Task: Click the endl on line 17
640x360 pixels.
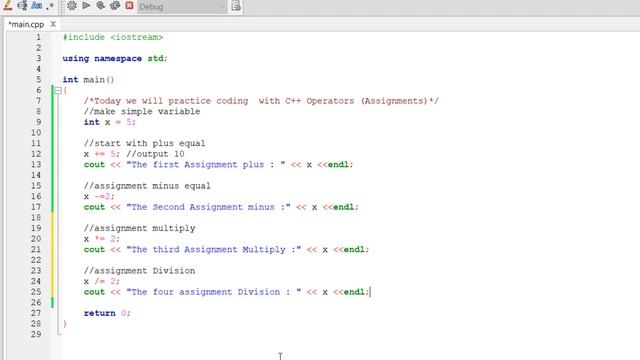Action: point(344,207)
